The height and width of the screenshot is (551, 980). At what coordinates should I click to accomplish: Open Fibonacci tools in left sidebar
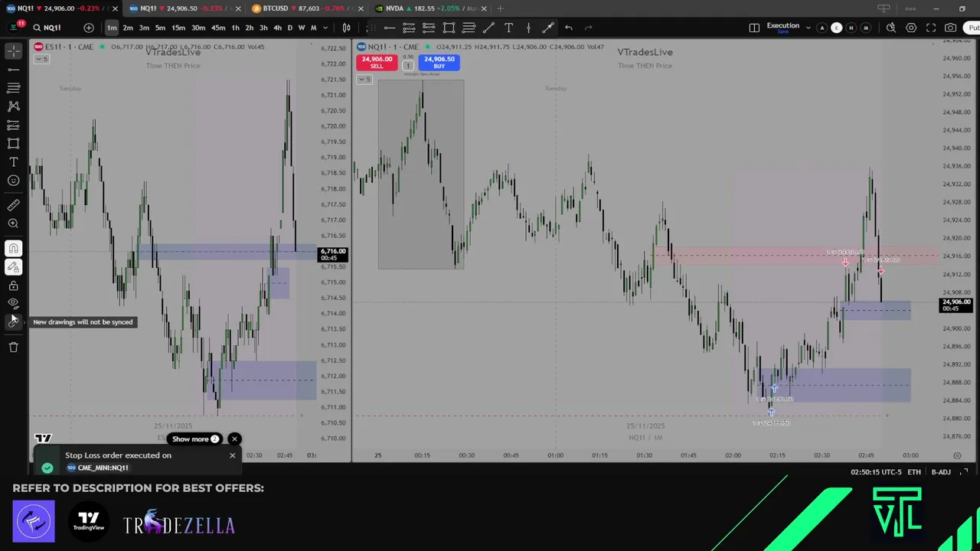coord(14,88)
